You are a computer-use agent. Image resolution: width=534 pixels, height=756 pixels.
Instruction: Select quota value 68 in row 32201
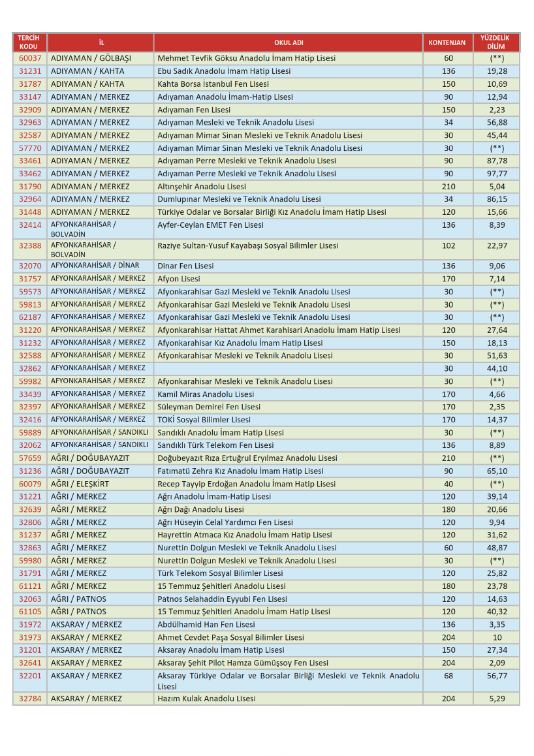pos(448,676)
